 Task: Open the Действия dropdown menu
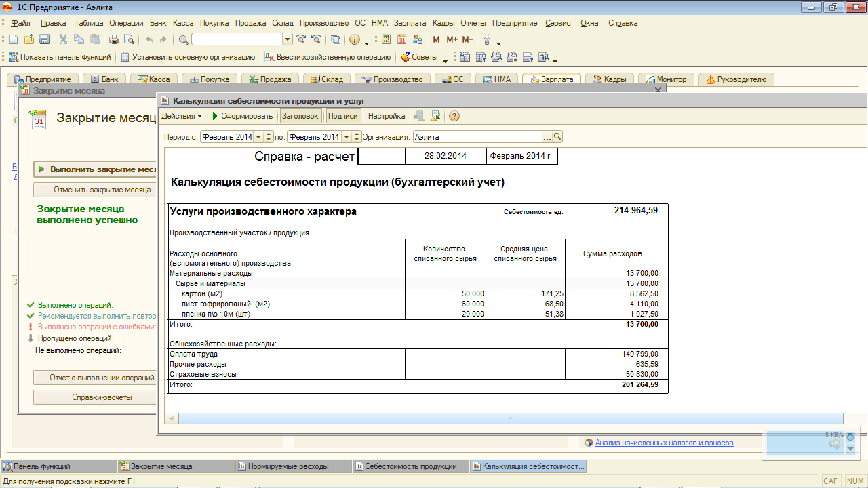click(x=181, y=116)
